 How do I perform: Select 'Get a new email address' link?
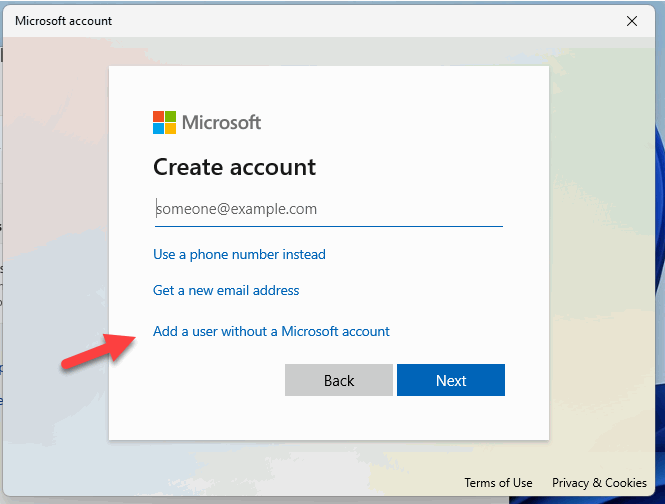(x=226, y=291)
